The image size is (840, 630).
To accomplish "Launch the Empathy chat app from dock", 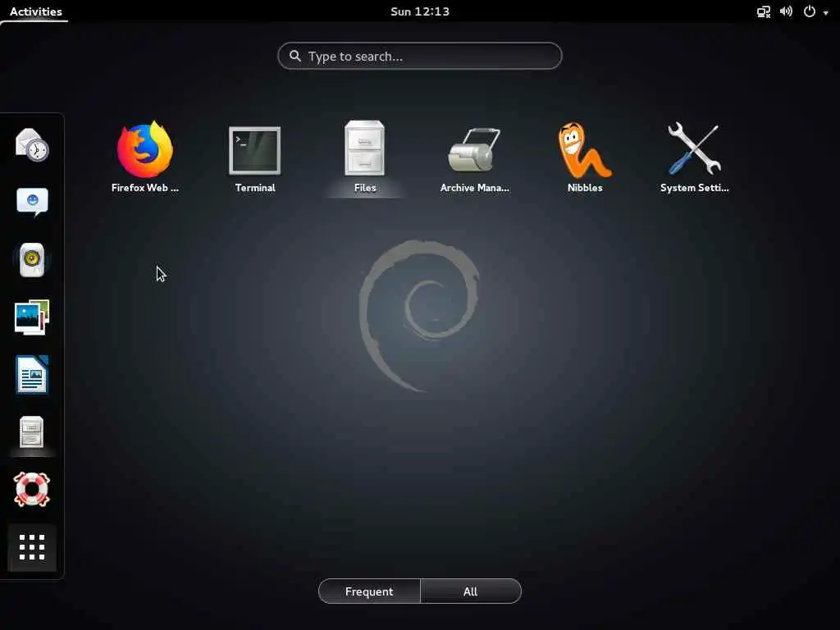I will click(32, 202).
